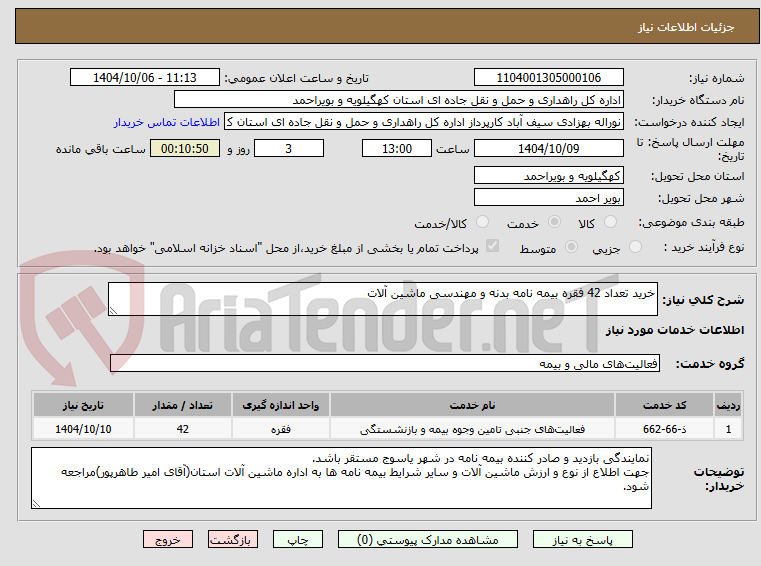Click service code cell ذ-66-662
The height and width of the screenshot is (566, 761).
click(x=664, y=429)
